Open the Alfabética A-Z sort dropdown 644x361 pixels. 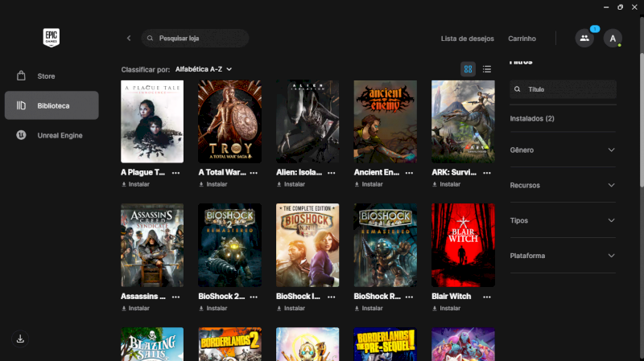point(204,69)
